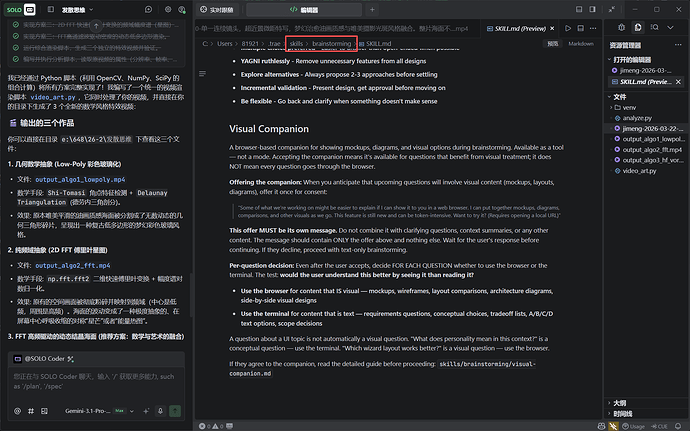690x431 pixels.
Task: Close SKILL.md (Preview) in open editors list
Action: (678, 81)
